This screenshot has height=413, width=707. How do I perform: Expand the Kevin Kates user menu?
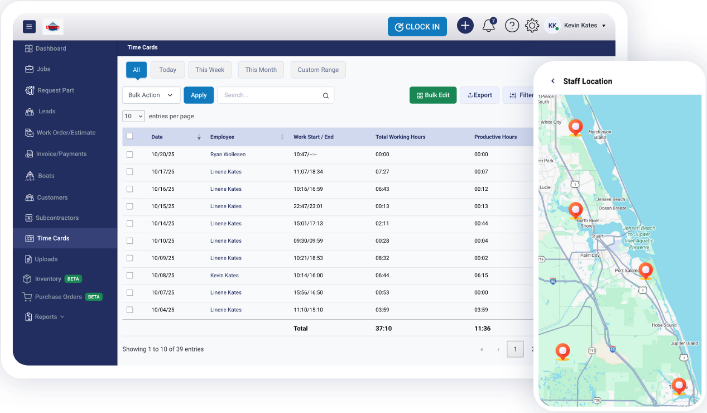tap(585, 26)
